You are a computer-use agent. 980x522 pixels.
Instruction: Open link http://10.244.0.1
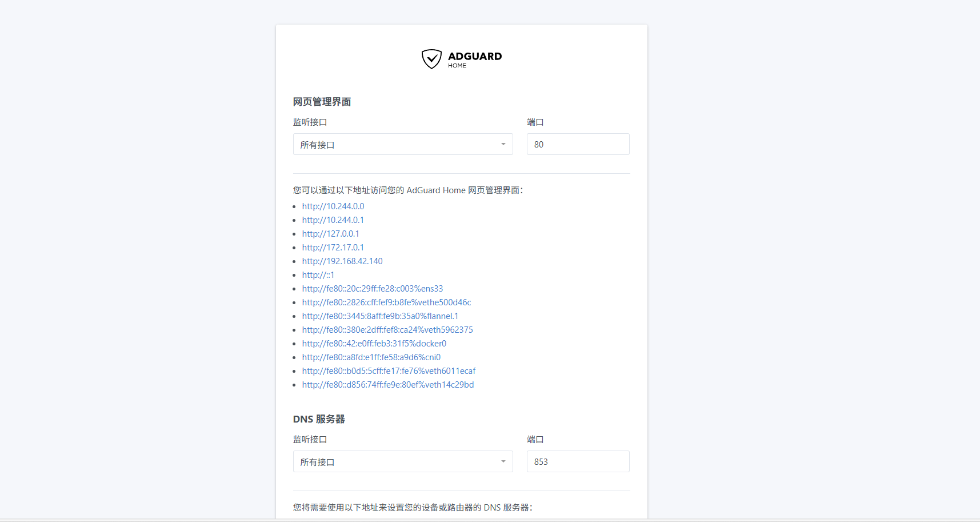coord(333,220)
